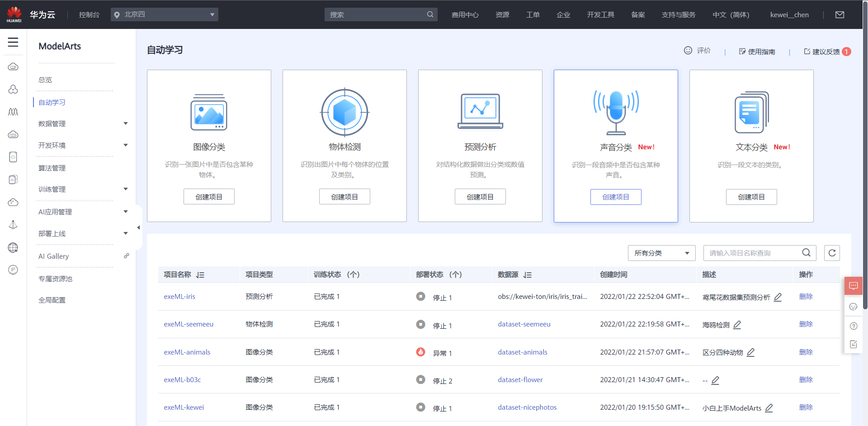Viewport: 868px width, 426px height.
Task: Sort by data source icon
Action: click(x=528, y=275)
